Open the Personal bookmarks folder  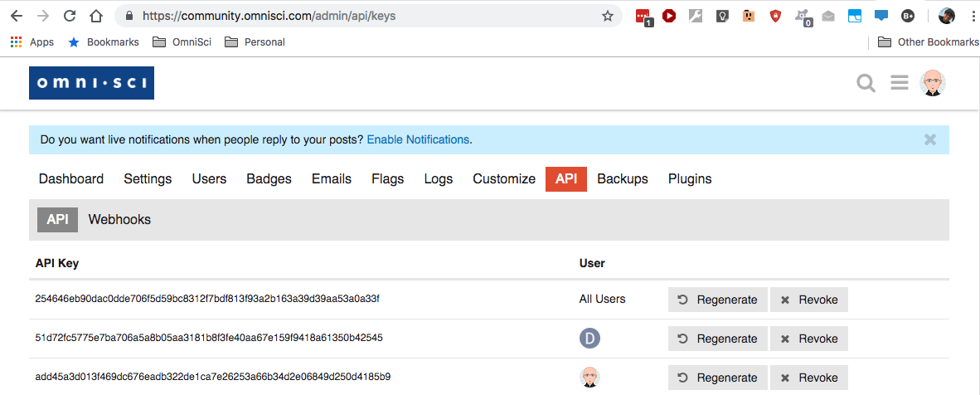pyautogui.click(x=255, y=42)
